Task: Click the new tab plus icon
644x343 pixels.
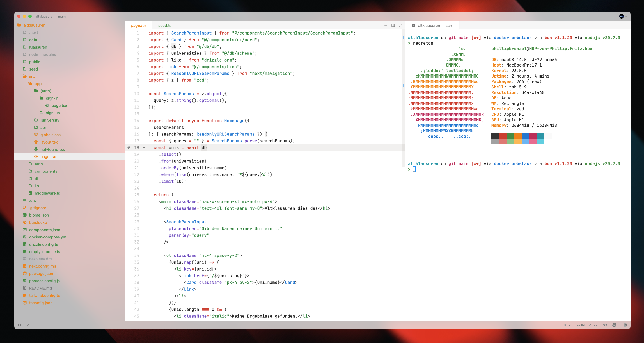Action: (386, 25)
